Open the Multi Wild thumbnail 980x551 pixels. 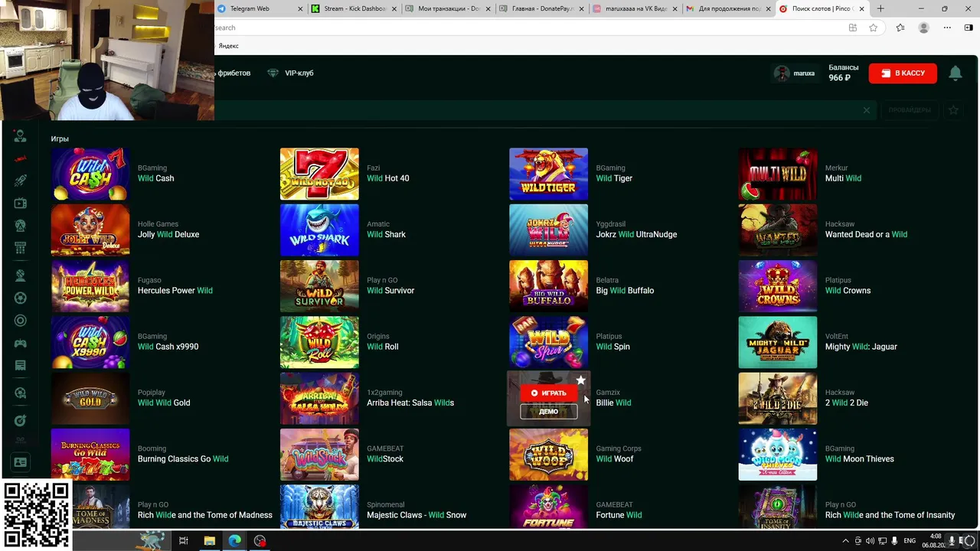(x=777, y=174)
